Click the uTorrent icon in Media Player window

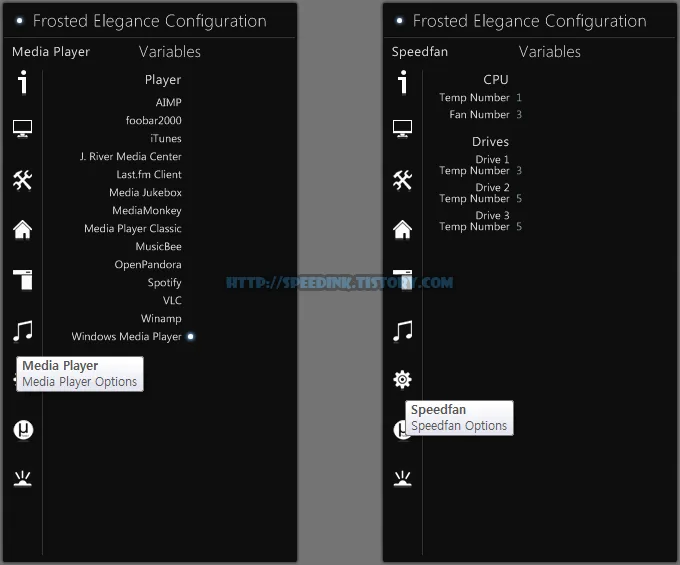[x=23, y=430]
